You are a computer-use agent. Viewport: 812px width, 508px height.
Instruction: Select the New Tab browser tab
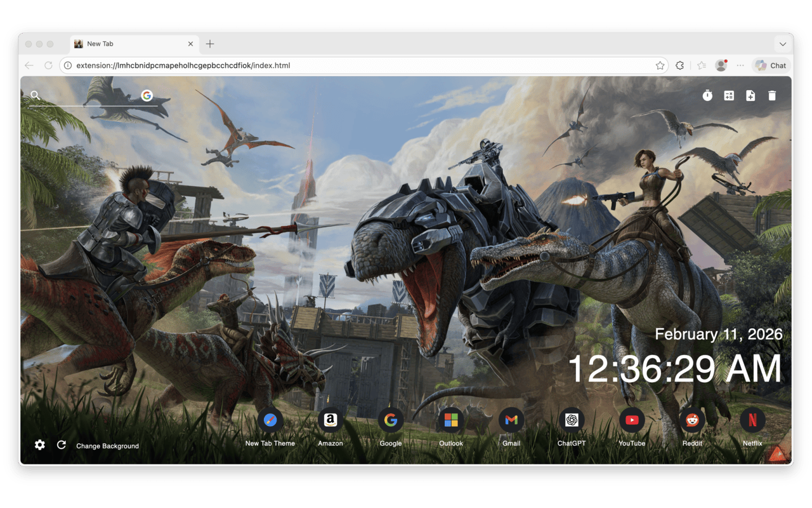click(134, 44)
